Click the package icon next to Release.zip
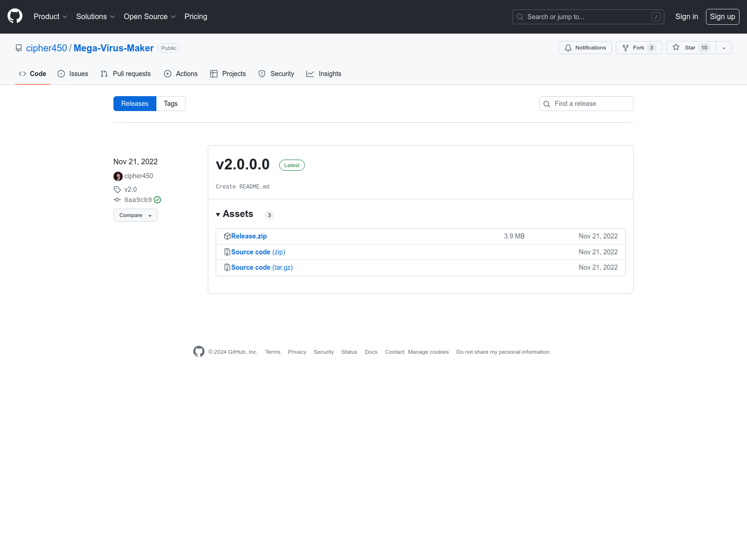This screenshot has width=747, height=560. pos(227,236)
